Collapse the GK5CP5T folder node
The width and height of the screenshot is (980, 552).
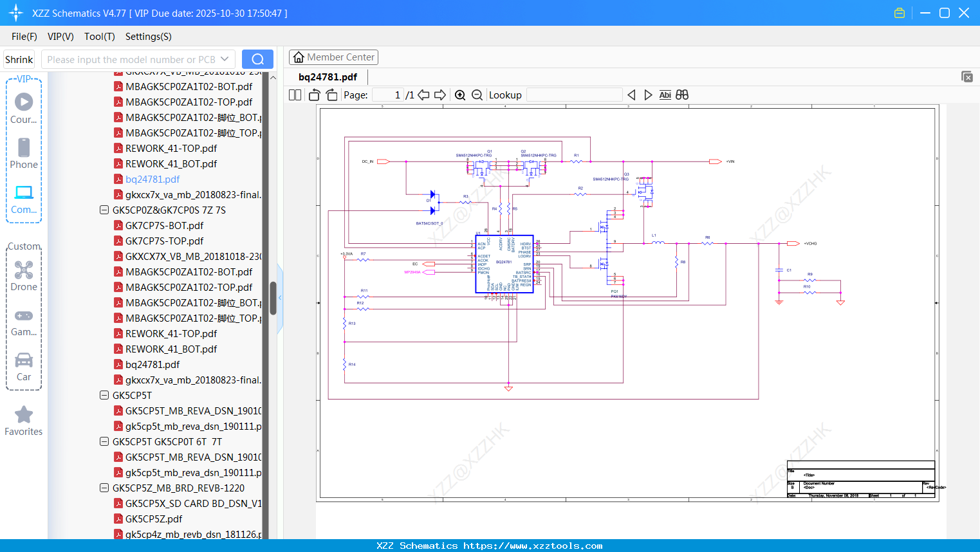104,396
